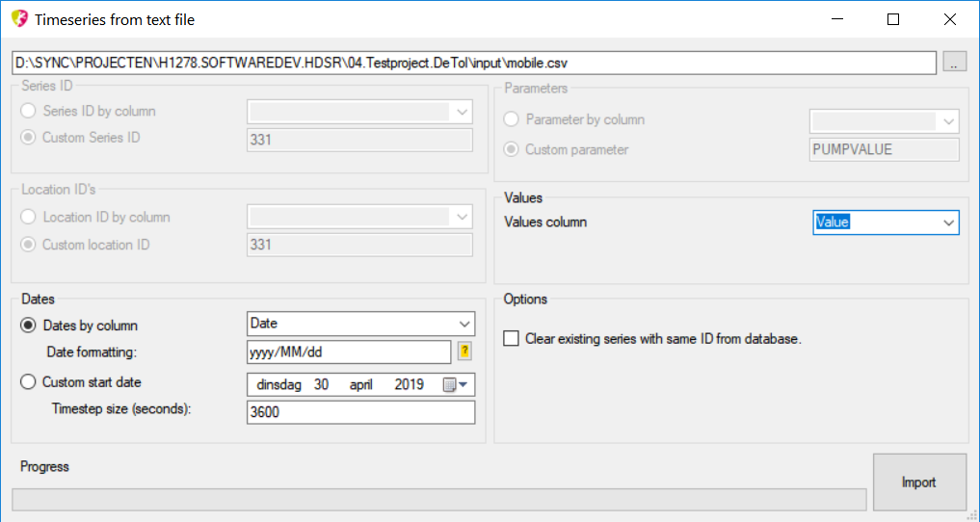The image size is (980, 522).
Task: Click the browse file button next to path
Action: (954, 63)
